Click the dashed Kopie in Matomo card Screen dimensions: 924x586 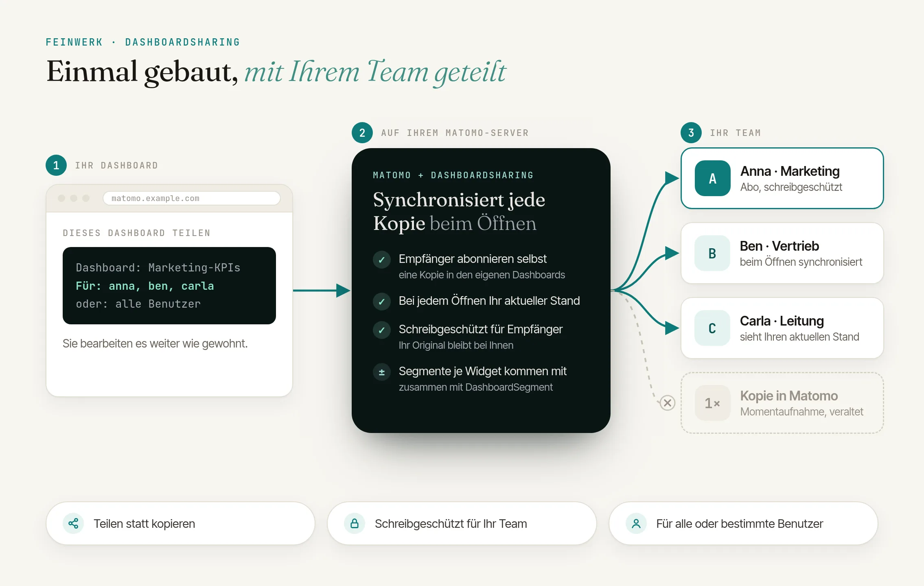782,403
